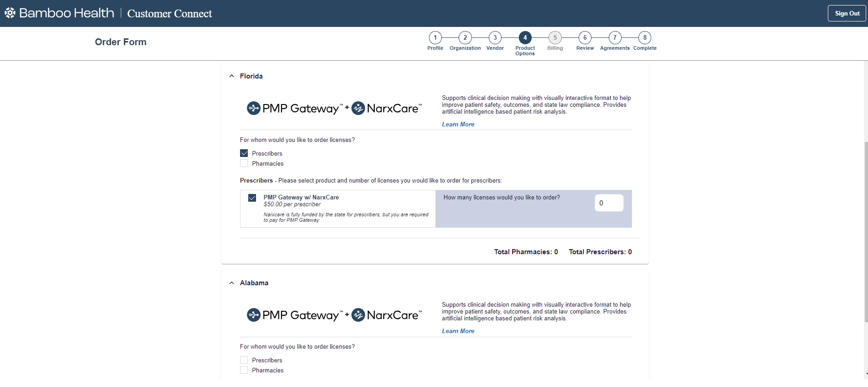
Task: Click the Customer Connect title text
Action: click(169, 14)
